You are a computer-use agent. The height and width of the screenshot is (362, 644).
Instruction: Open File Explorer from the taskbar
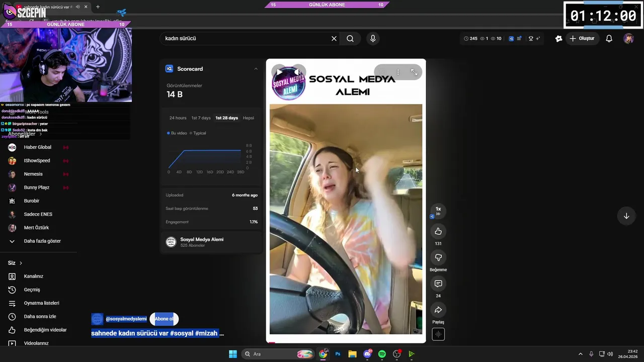coord(352,354)
